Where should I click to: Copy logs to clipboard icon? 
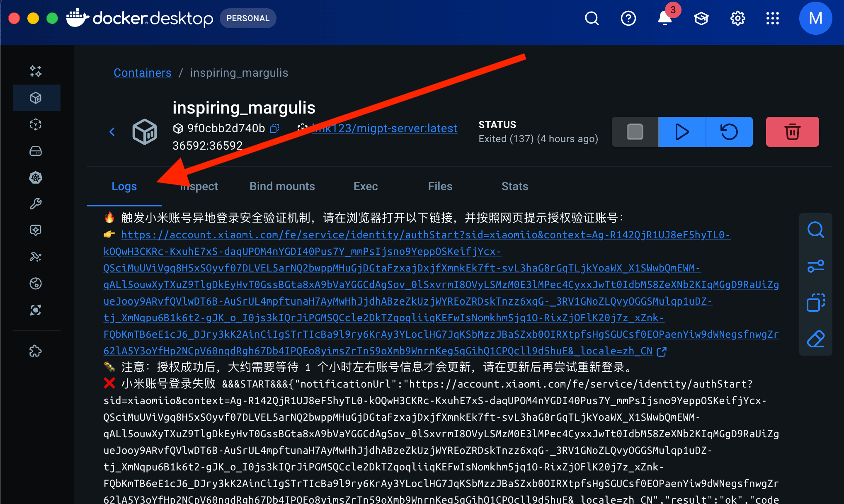click(815, 303)
